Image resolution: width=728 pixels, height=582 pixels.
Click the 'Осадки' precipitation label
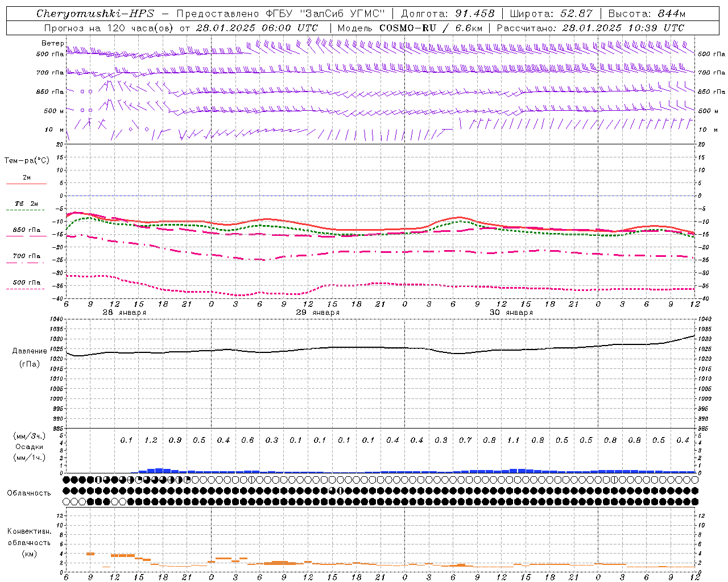[x=30, y=447]
